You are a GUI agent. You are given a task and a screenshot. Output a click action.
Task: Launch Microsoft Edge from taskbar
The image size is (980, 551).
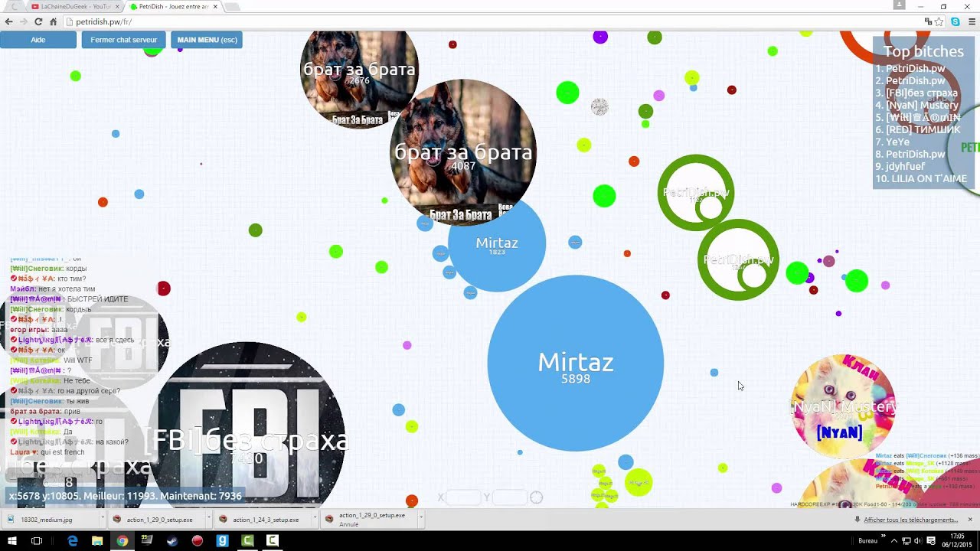pos(73,540)
